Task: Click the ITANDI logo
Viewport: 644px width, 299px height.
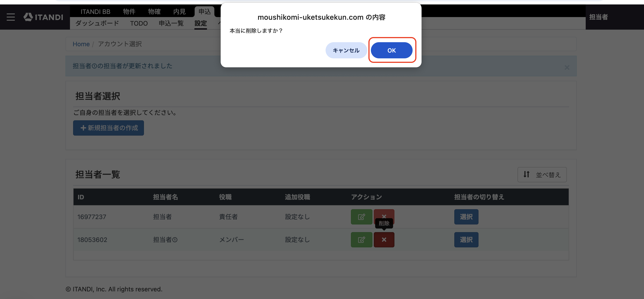Action: point(43,17)
